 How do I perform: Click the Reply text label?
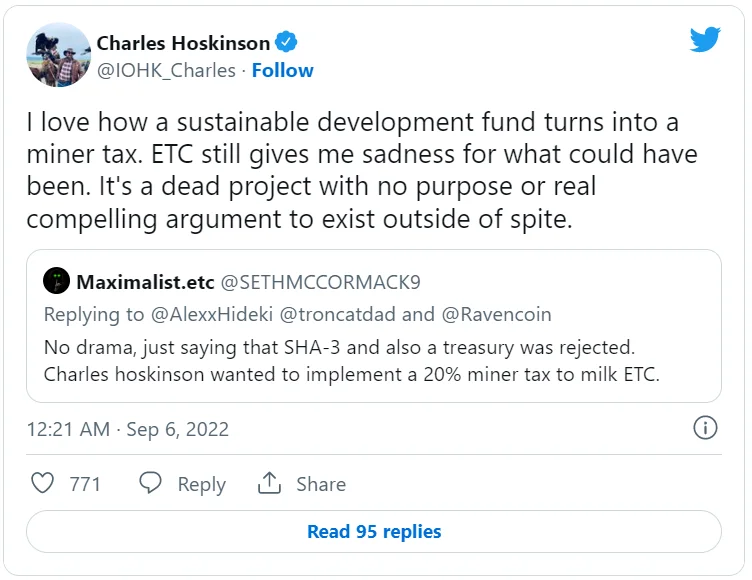201,484
